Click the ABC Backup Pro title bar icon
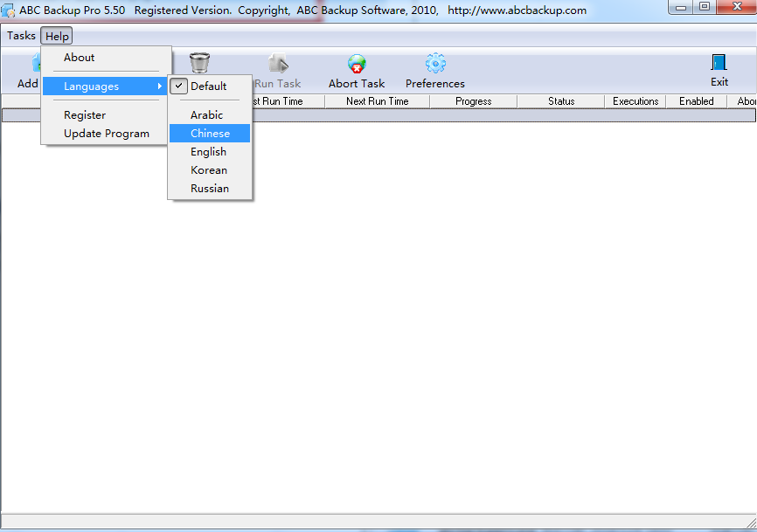The height and width of the screenshot is (532, 757). [x=8, y=10]
